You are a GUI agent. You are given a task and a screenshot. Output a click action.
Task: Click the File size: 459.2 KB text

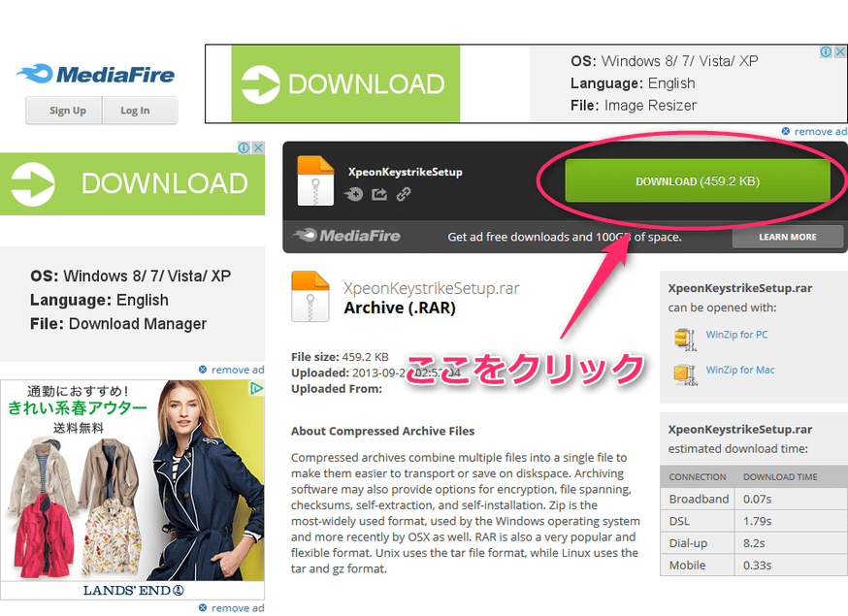pyautogui.click(x=340, y=357)
